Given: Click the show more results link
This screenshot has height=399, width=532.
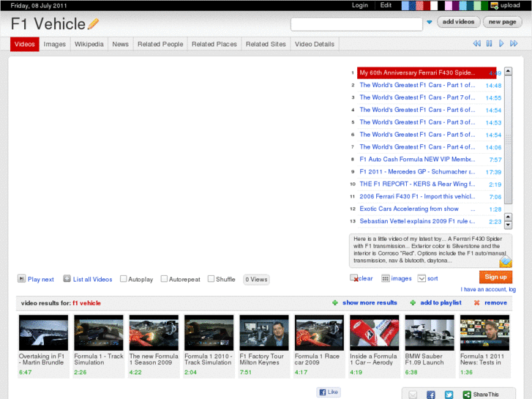Looking at the screenshot, I should click(370, 302).
